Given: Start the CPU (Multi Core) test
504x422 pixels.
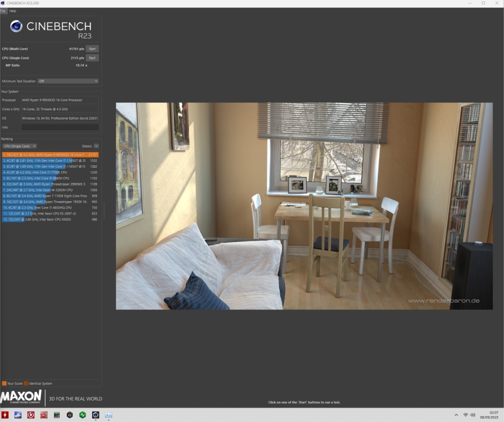Looking at the screenshot, I should coord(92,49).
